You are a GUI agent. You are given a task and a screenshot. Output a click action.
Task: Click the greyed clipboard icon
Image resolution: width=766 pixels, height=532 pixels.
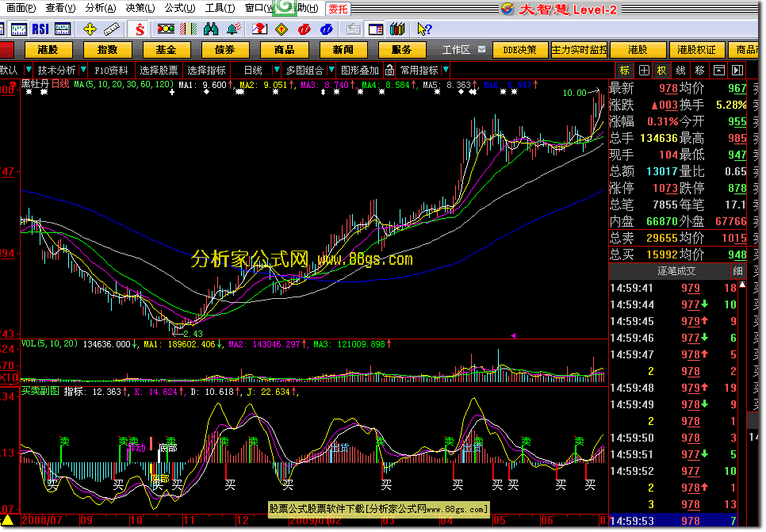(353, 29)
